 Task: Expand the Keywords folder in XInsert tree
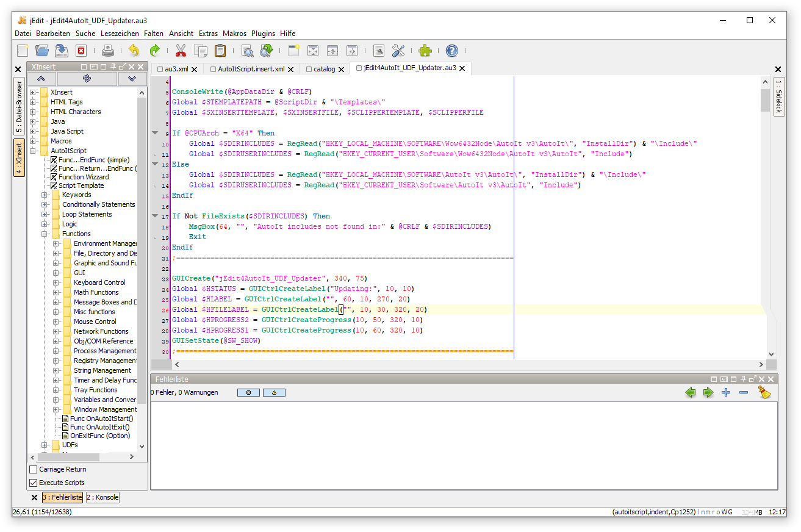(45, 195)
